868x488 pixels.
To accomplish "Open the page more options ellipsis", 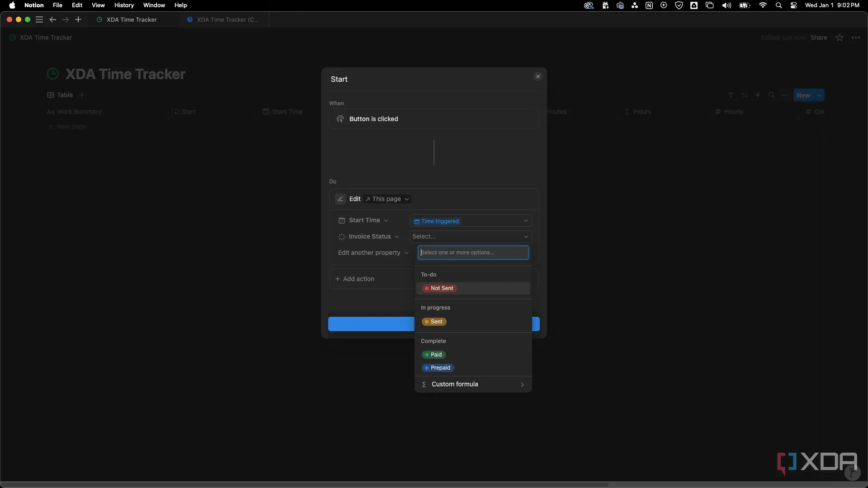I will [x=856, y=38].
